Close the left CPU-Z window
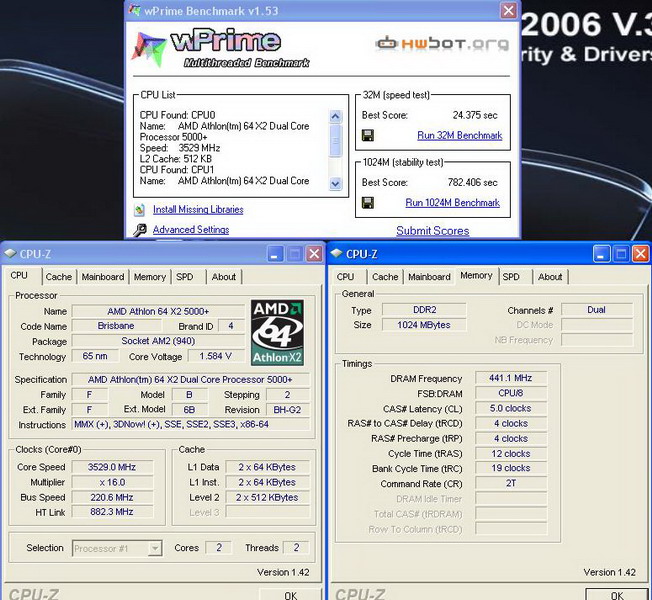Viewport: 652px width, 600px height. coord(314,254)
